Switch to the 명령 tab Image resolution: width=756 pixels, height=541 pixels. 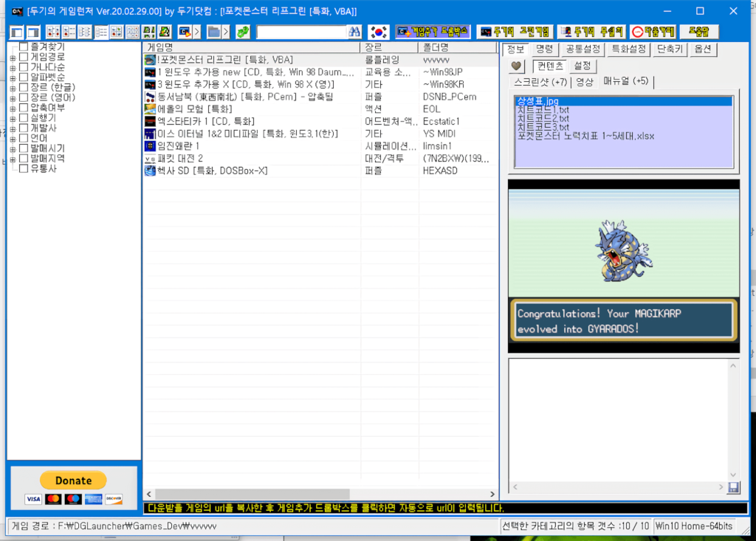pos(544,49)
